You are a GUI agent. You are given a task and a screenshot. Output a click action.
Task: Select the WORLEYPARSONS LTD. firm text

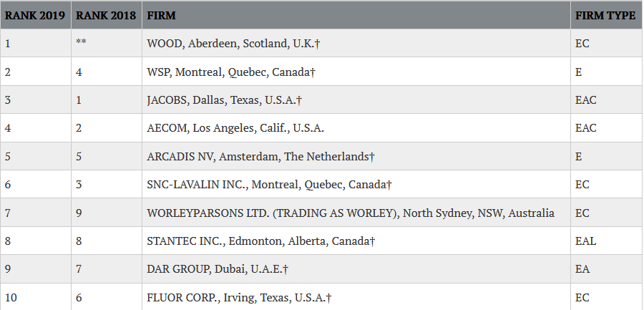click(x=351, y=213)
